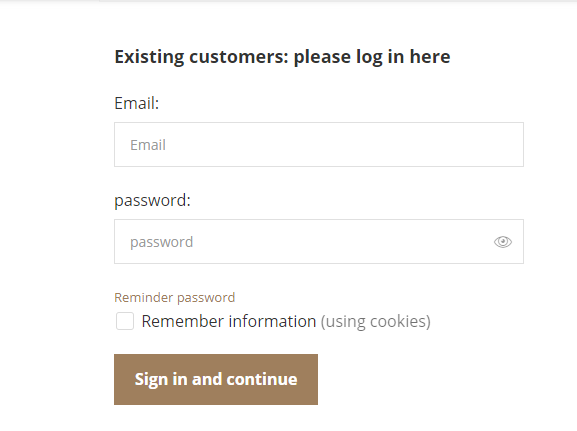Click the Email: label above the field
577x431 pixels.
pyautogui.click(x=137, y=103)
